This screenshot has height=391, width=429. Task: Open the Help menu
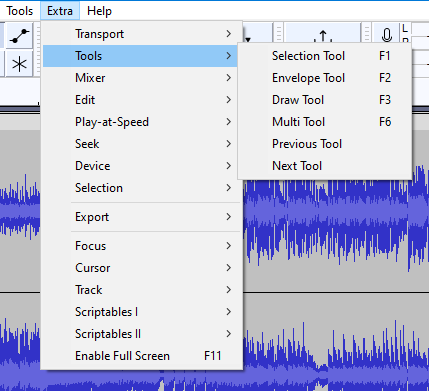pos(99,11)
